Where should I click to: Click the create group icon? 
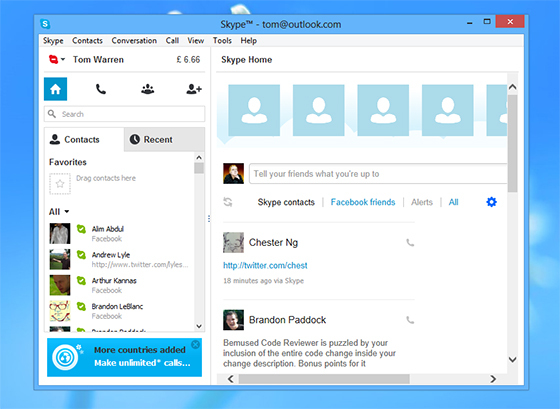(x=148, y=89)
